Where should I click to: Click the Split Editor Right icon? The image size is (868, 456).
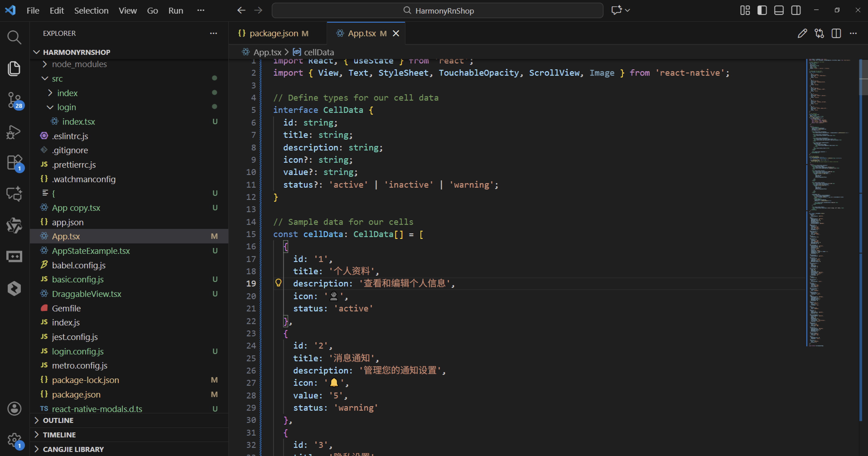coord(836,33)
